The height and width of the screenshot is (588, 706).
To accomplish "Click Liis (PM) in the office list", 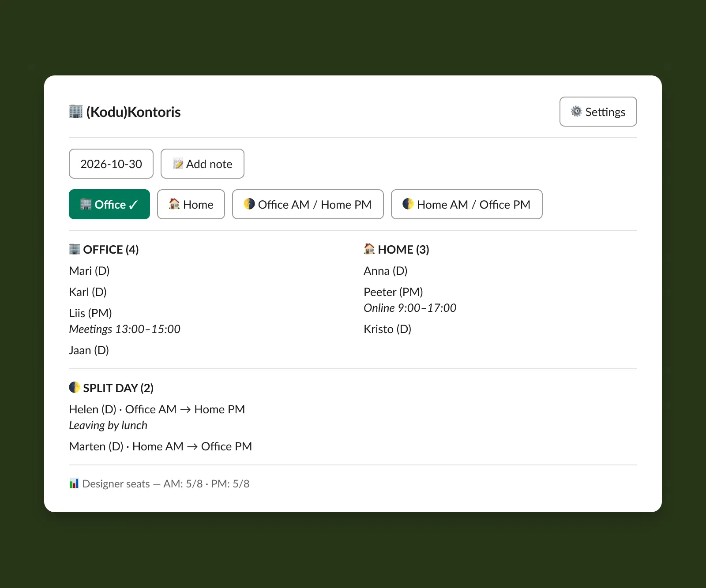I will click(90, 313).
